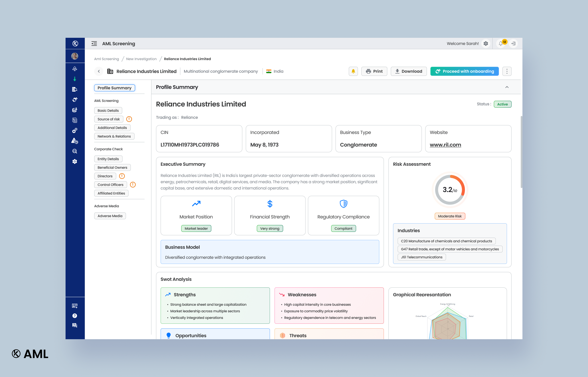Screen dimensions: 588x377
Task: Open the Adverse Media section button
Action: [x=110, y=216]
